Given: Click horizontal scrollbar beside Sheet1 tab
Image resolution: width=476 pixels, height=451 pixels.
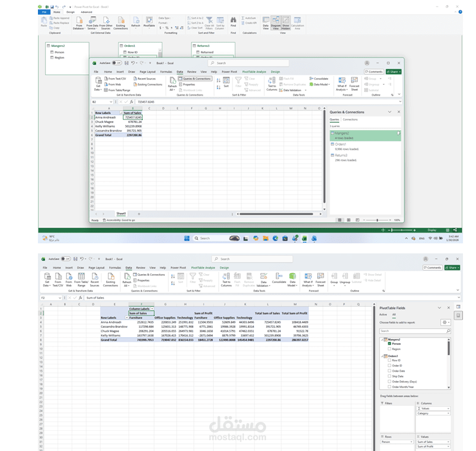Looking at the screenshot, I should point(276,214).
